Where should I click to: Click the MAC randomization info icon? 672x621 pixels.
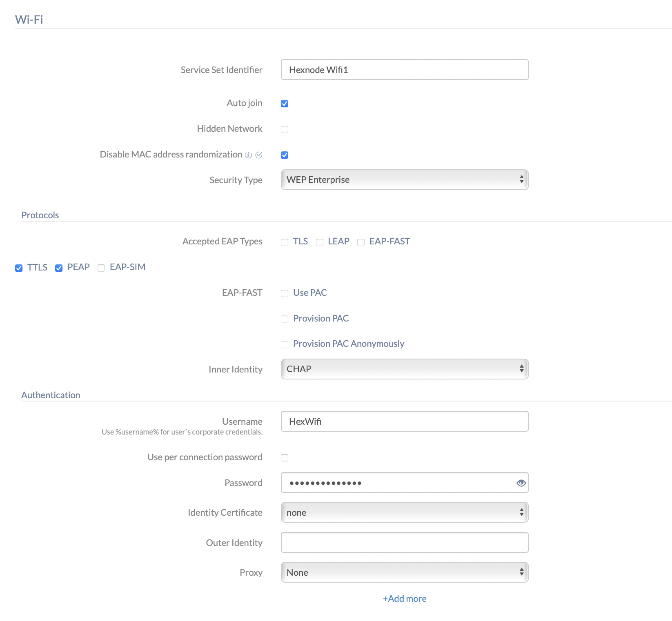tap(248, 155)
